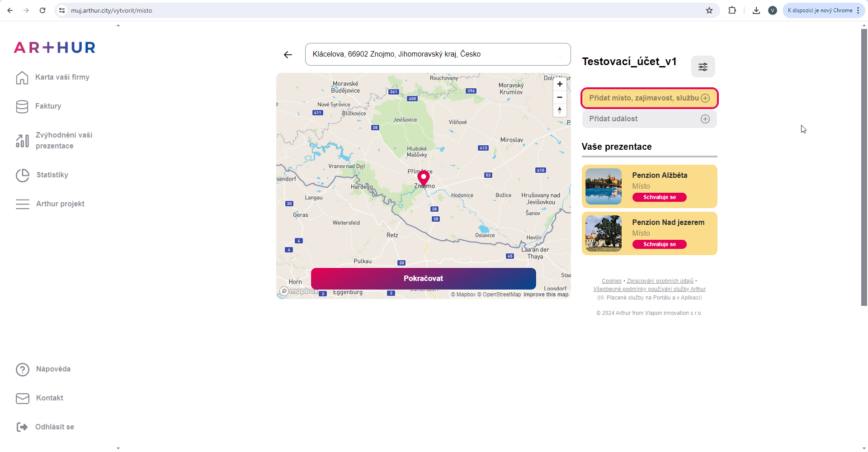
Task: Reset map bearing with compass icon
Action: click(560, 110)
